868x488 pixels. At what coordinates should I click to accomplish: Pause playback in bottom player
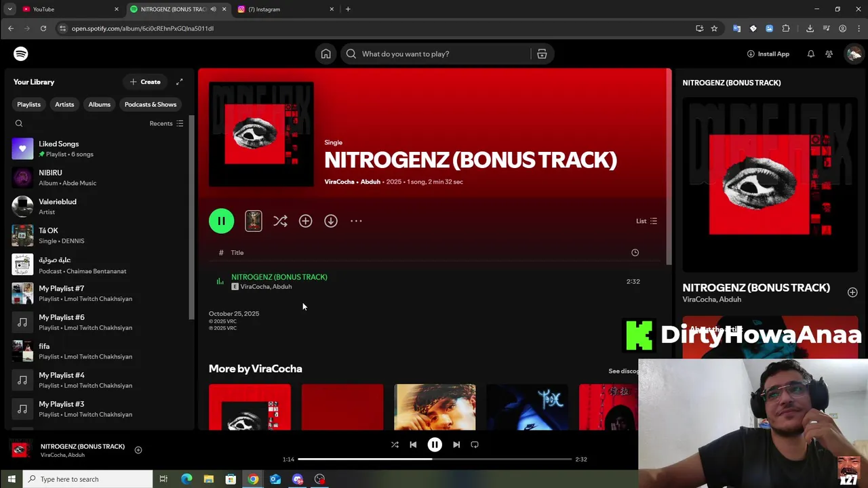pyautogui.click(x=435, y=445)
